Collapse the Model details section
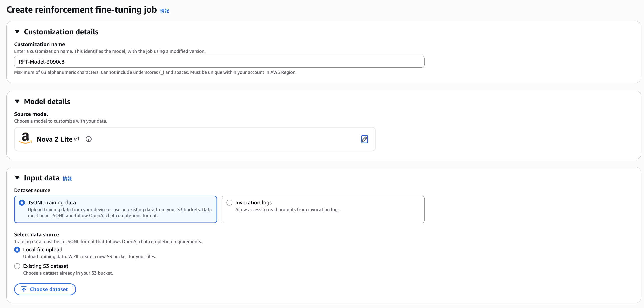Screen dimensions: 644x308 (17, 101)
